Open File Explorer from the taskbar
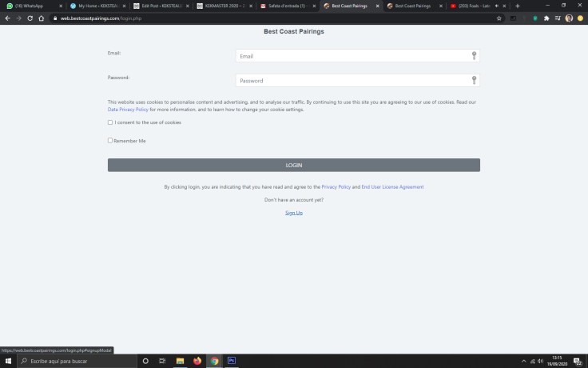This screenshot has height=368, width=588. [180, 361]
